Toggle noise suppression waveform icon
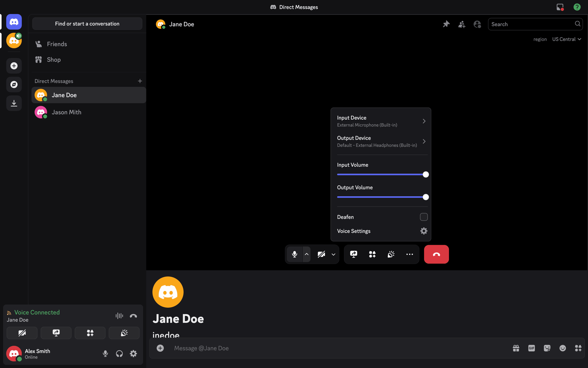This screenshot has width=588, height=368. coord(119,316)
